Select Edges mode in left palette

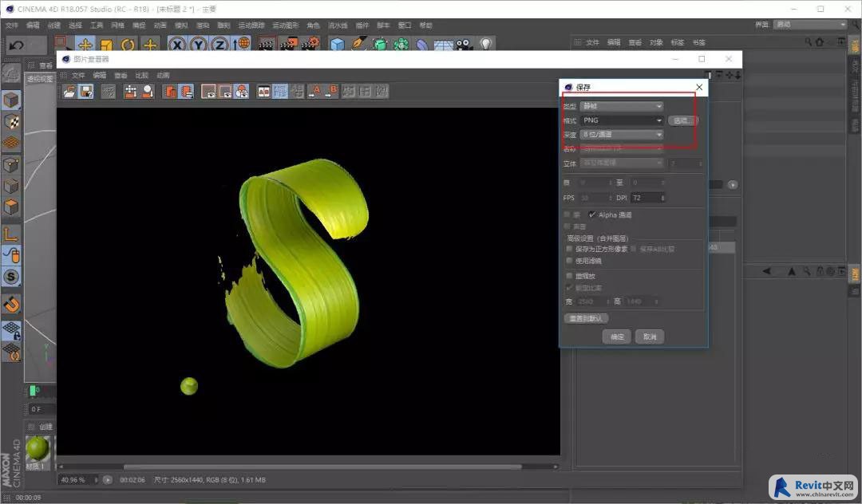tap(11, 186)
